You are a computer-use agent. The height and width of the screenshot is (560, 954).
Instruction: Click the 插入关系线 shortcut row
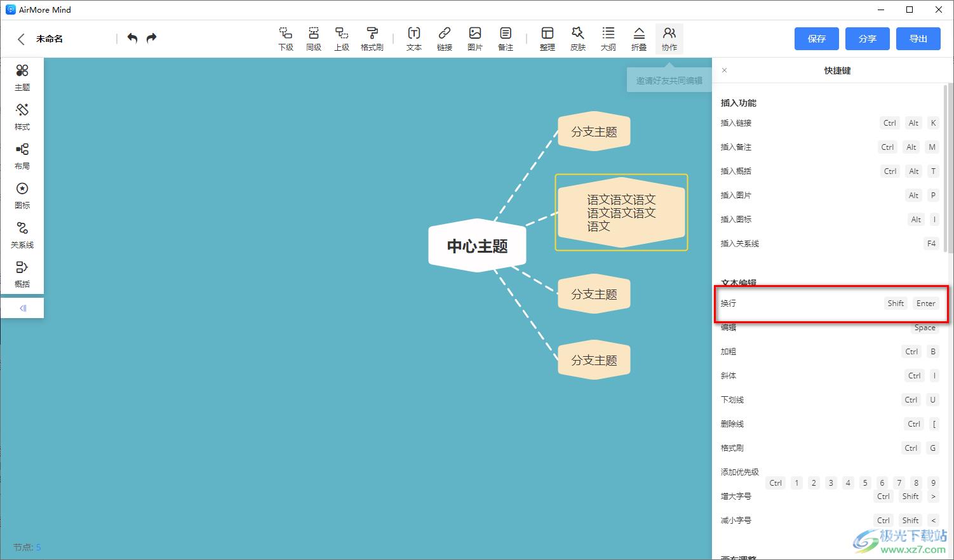pos(830,244)
